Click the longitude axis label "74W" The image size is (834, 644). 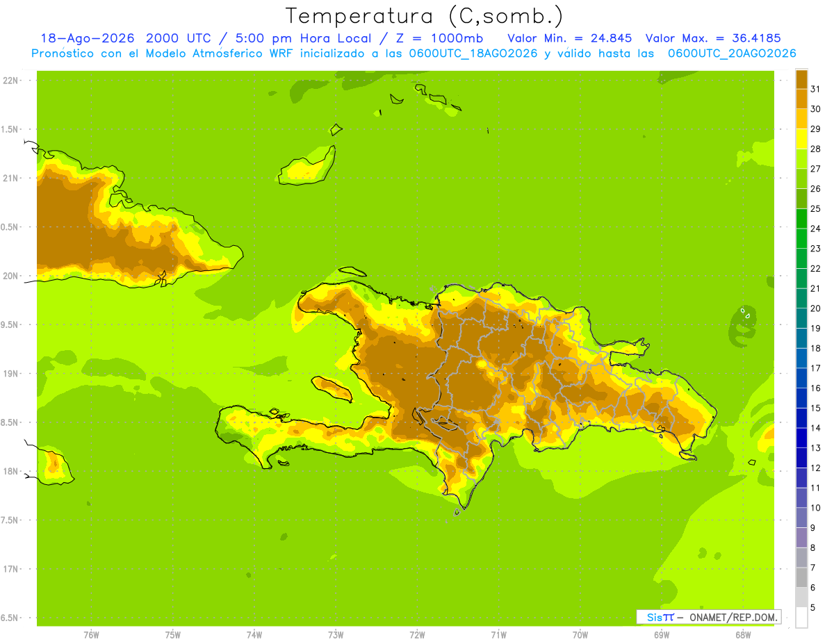[x=254, y=634]
